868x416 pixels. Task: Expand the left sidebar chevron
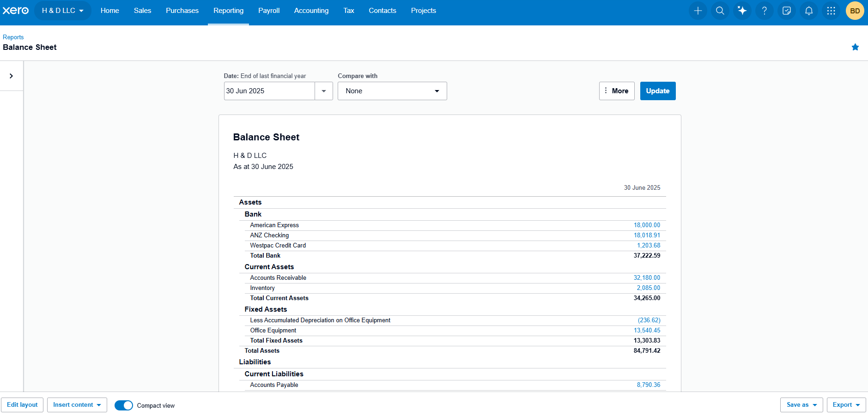11,76
